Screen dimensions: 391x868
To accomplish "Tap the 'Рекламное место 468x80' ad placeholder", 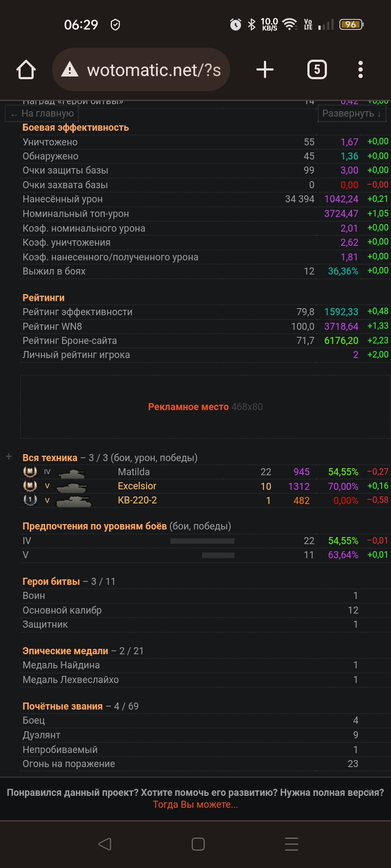I will (x=205, y=407).
